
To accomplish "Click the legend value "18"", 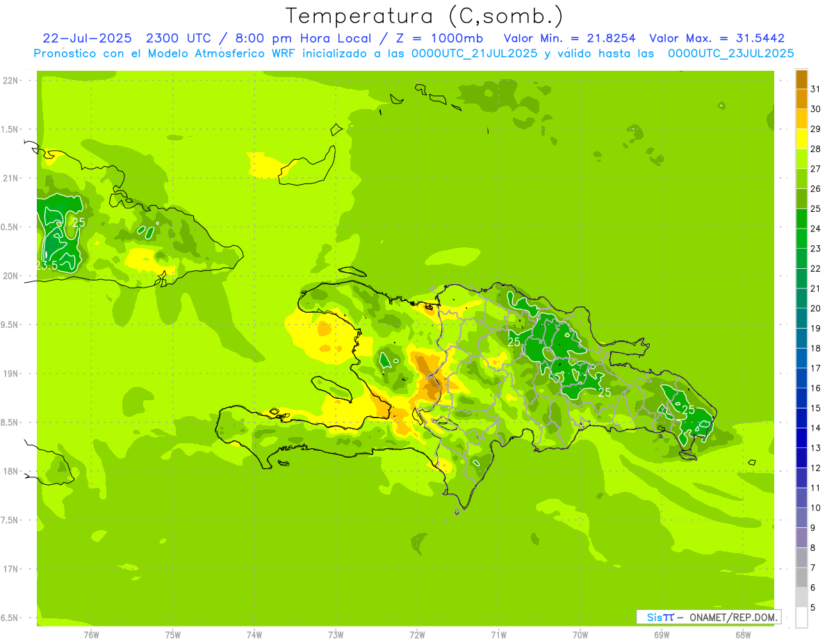I will click(816, 348).
